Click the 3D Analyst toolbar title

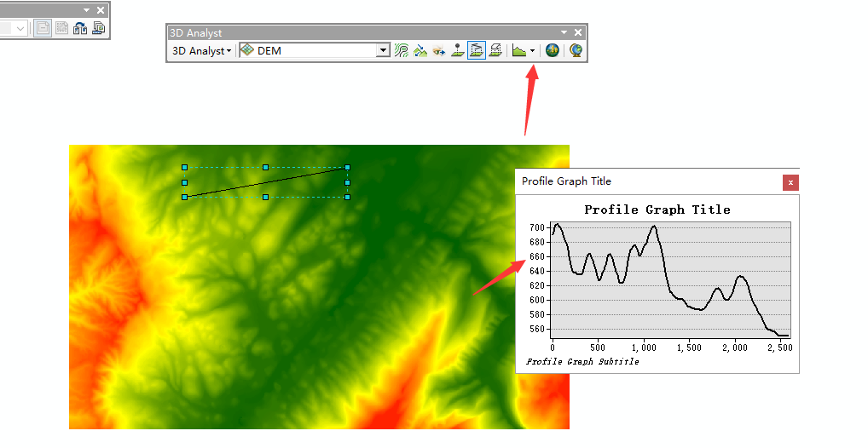pyautogui.click(x=196, y=33)
